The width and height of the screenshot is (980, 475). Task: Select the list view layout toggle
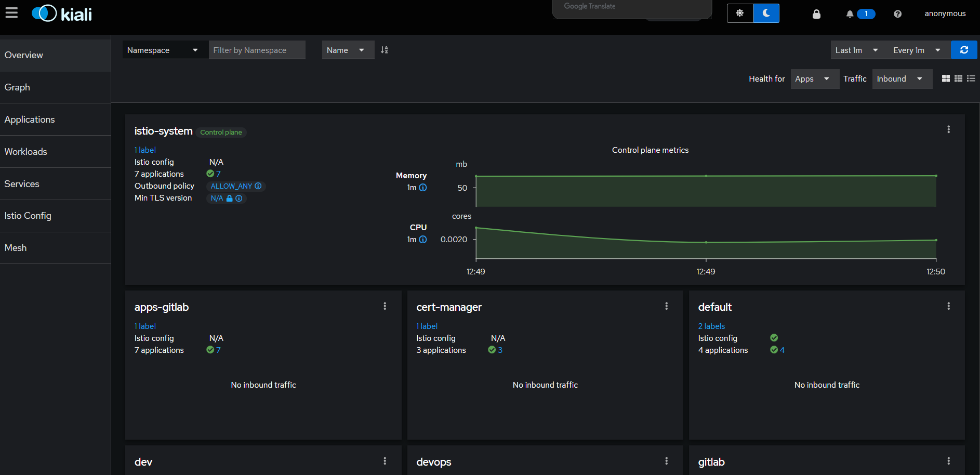pyautogui.click(x=971, y=78)
